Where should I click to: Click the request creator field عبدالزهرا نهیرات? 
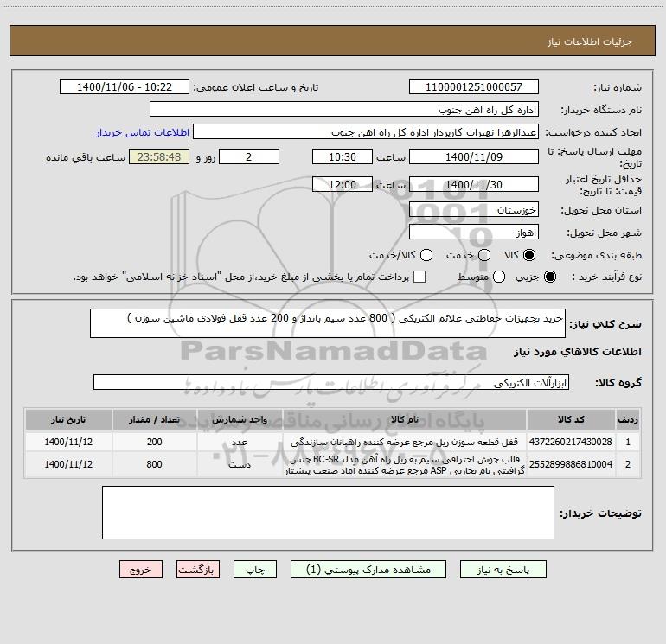coord(366,131)
